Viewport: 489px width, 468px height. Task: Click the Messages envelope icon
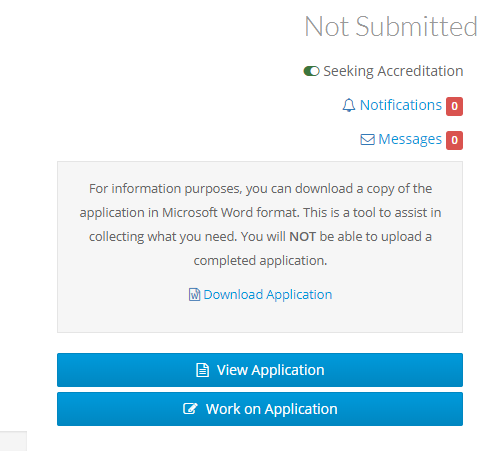pyautogui.click(x=367, y=139)
